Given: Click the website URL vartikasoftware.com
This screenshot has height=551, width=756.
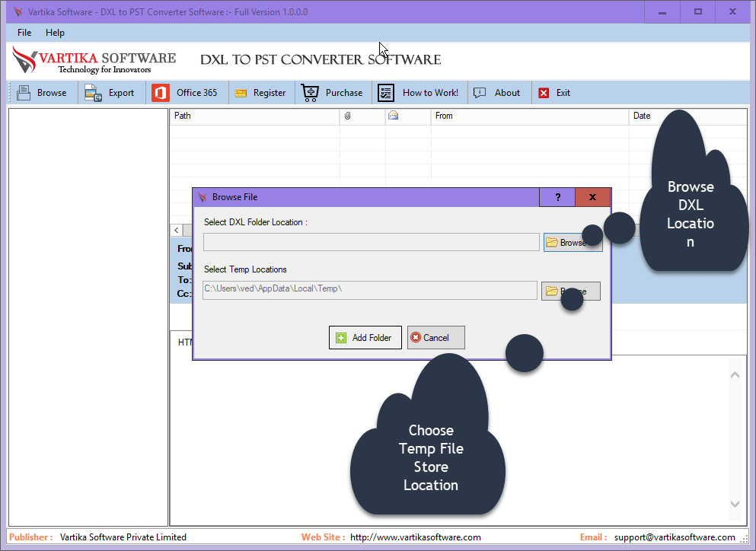Looking at the screenshot, I should click(416, 537).
